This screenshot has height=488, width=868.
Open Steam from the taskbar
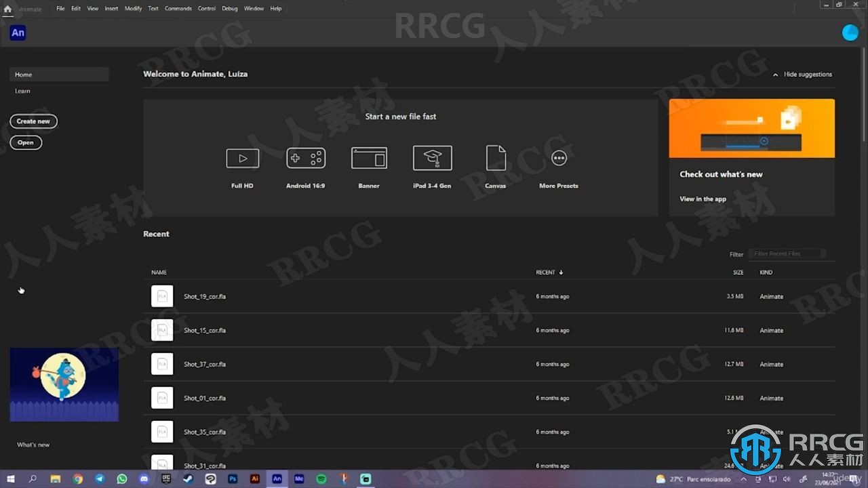pos(189,479)
